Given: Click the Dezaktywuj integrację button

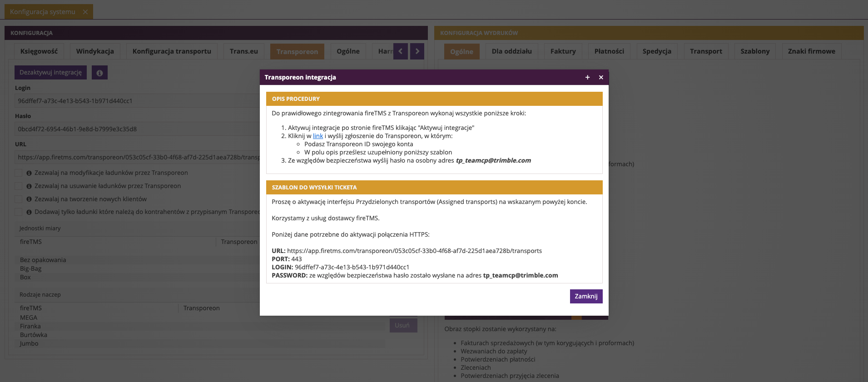Looking at the screenshot, I should (x=50, y=73).
